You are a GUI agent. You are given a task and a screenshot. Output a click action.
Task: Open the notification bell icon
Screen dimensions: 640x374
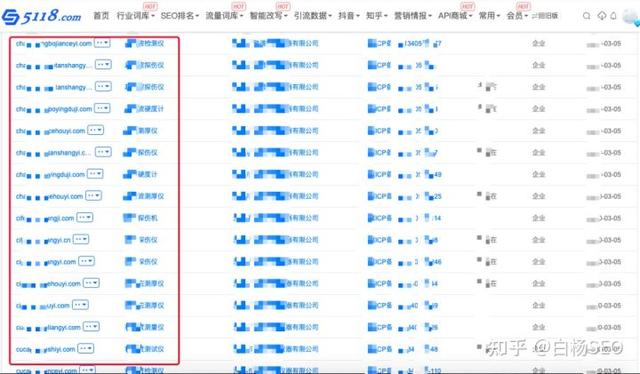pyautogui.click(x=613, y=16)
